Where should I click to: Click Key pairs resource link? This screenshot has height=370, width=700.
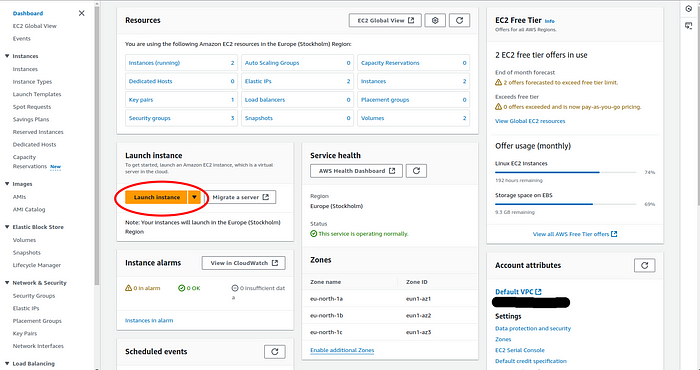(141, 100)
